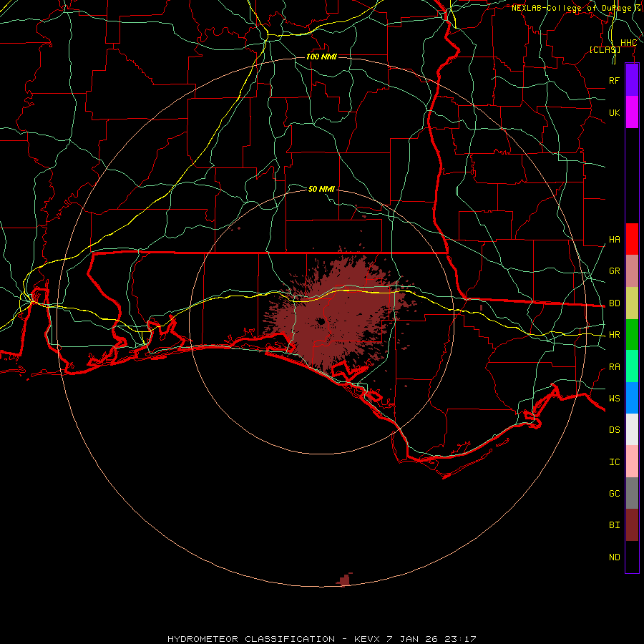The height and width of the screenshot is (644, 644).
Task: Click the HHC product label
Action: pos(628,43)
